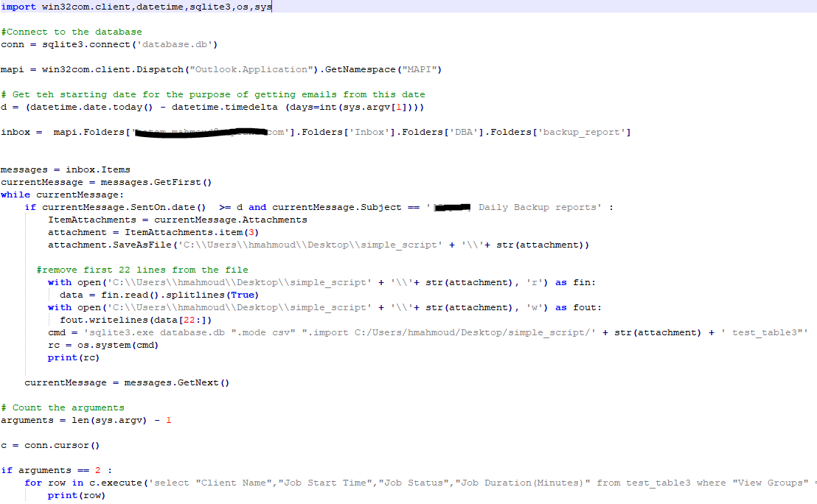This screenshot has width=817, height=504.
Task: Click the import statement on the first line
Action: [136, 7]
